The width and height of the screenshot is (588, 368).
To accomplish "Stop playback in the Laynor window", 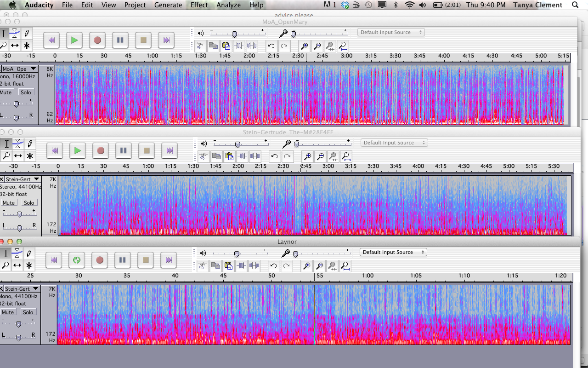I will pyautogui.click(x=146, y=260).
